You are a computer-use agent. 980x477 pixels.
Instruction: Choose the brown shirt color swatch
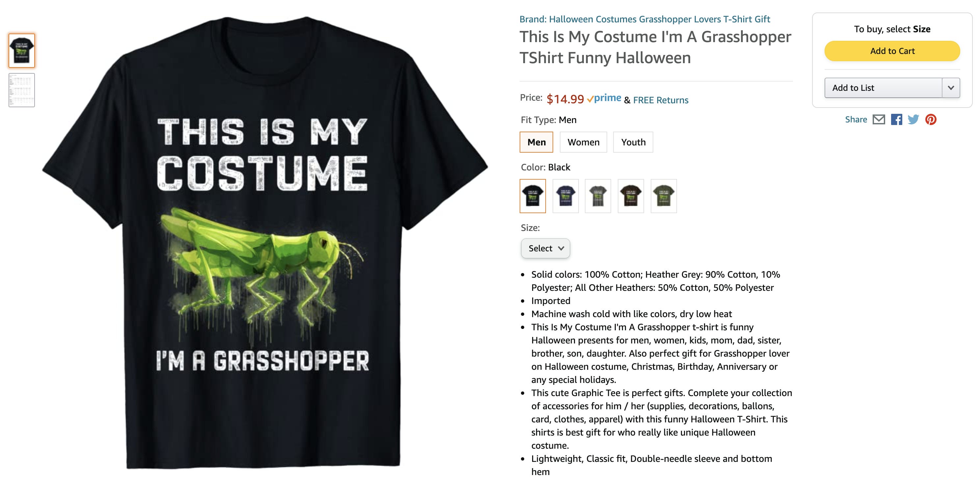click(x=631, y=196)
